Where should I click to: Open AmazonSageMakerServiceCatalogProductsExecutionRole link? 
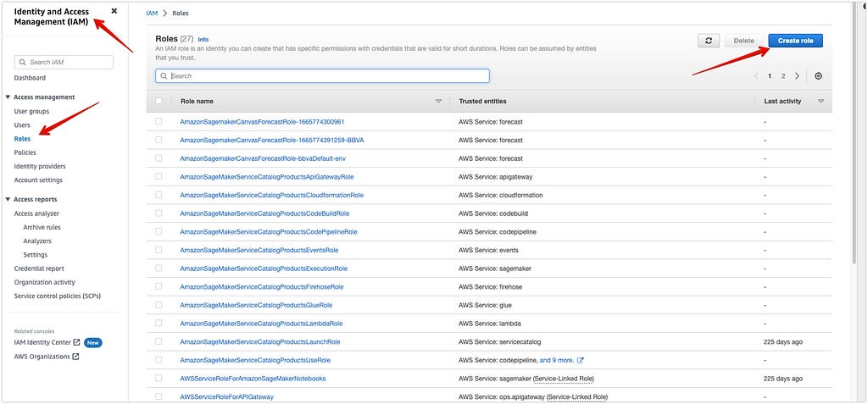pyautogui.click(x=264, y=268)
